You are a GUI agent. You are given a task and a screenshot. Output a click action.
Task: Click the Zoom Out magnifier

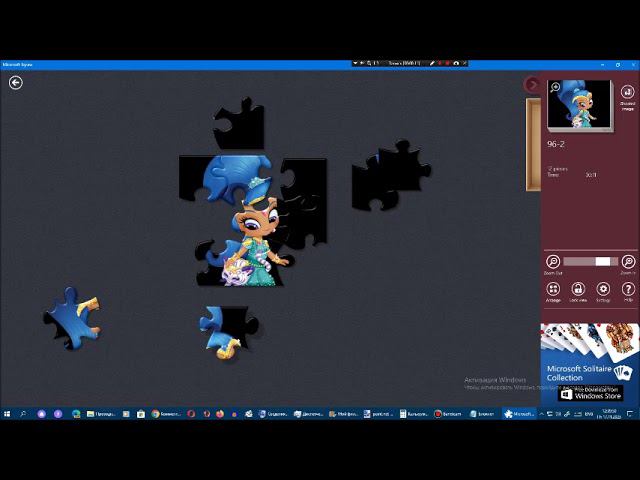[x=553, y=262]
